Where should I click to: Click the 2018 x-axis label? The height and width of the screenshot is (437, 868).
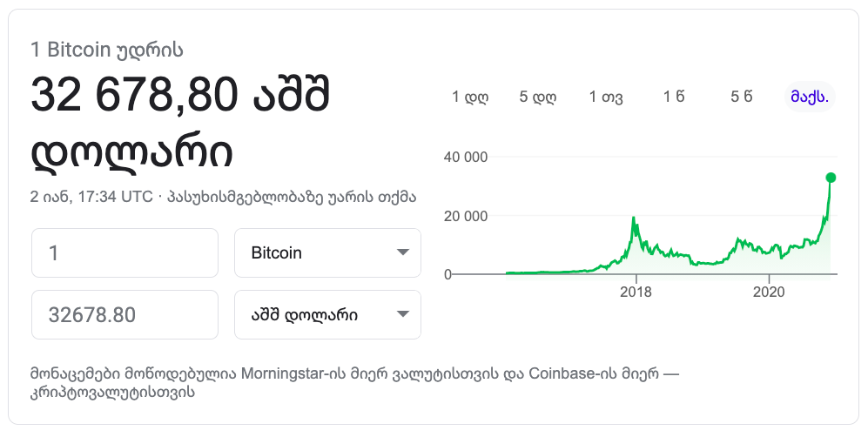636,291
